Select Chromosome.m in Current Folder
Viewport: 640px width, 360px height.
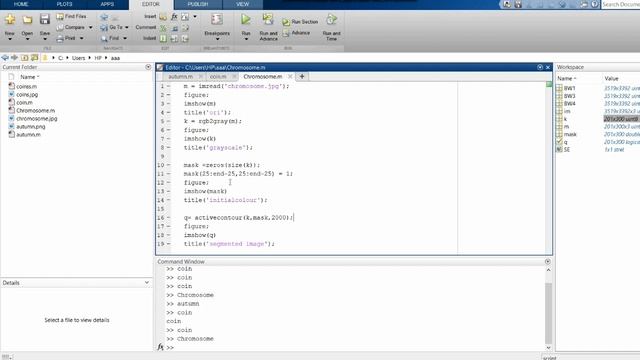click(36, 111)
